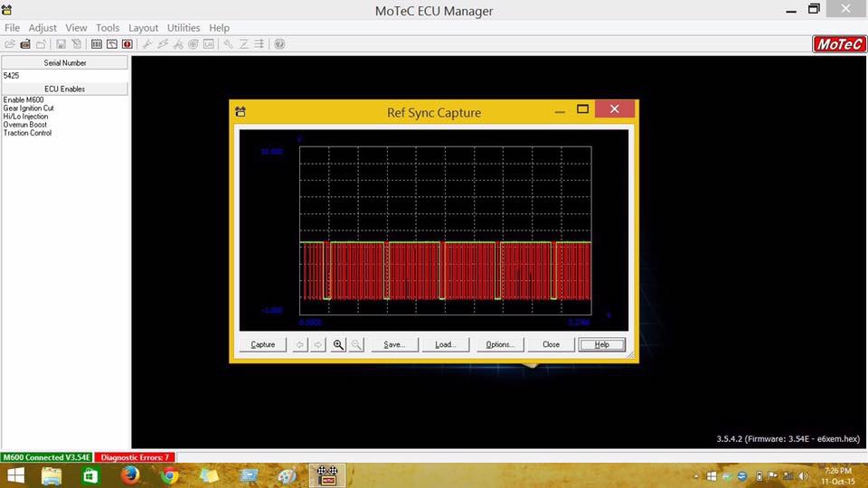Zoom in on the Ref Sync Capture graph
This screenshot has height=488, width=868.
(x=338, y=344)
